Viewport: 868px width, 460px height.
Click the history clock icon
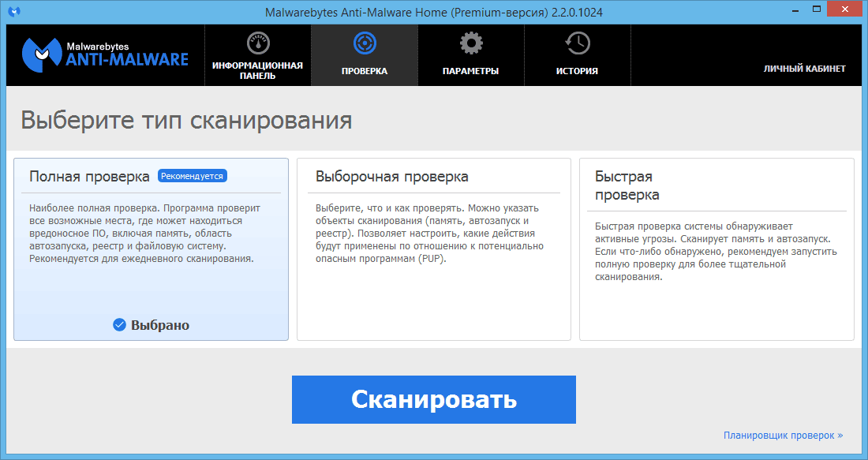click(x=578, y=43)
